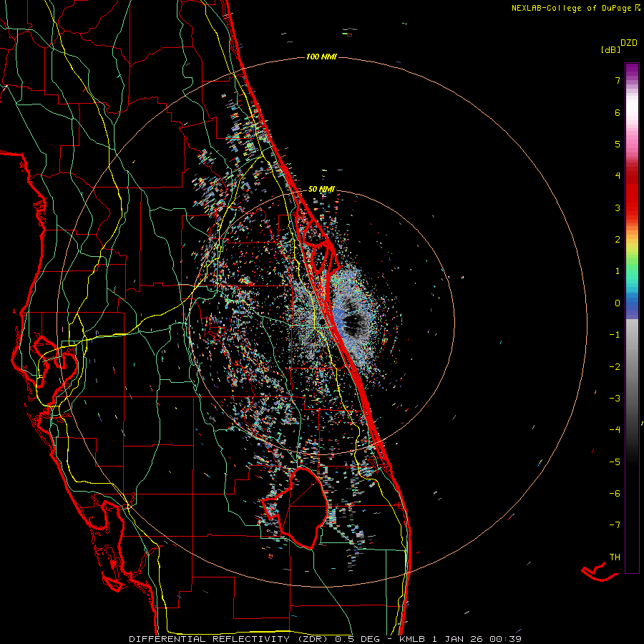Click the -5 value on the color scale

pyautogui.click(x=615, y=462)
